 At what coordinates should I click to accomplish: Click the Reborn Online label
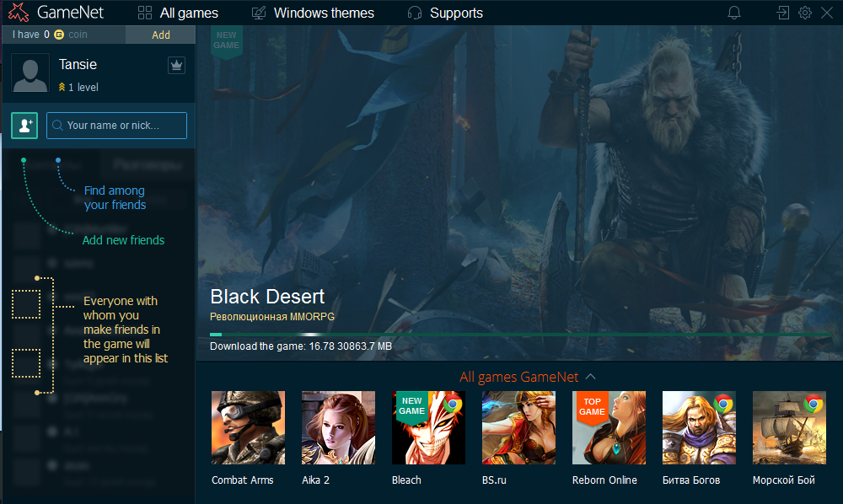coord(604,480)
